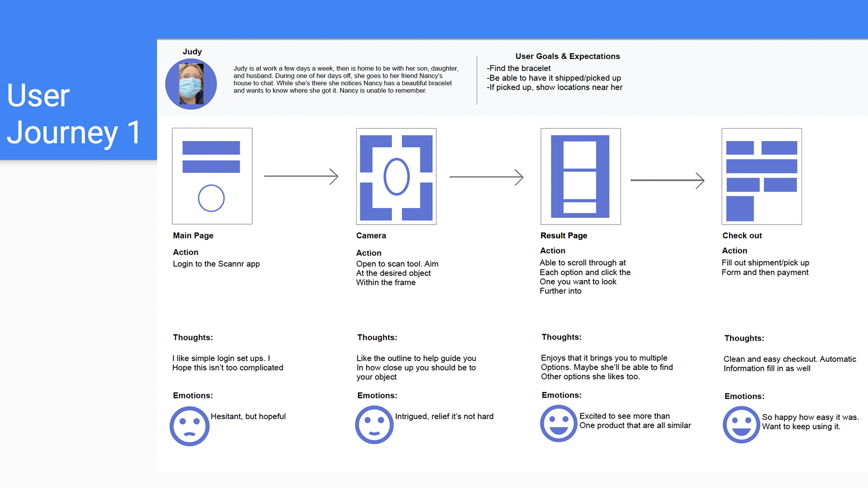Select the Camera scan frame wireframe icon
868x488 pixels.
(396, 176)
